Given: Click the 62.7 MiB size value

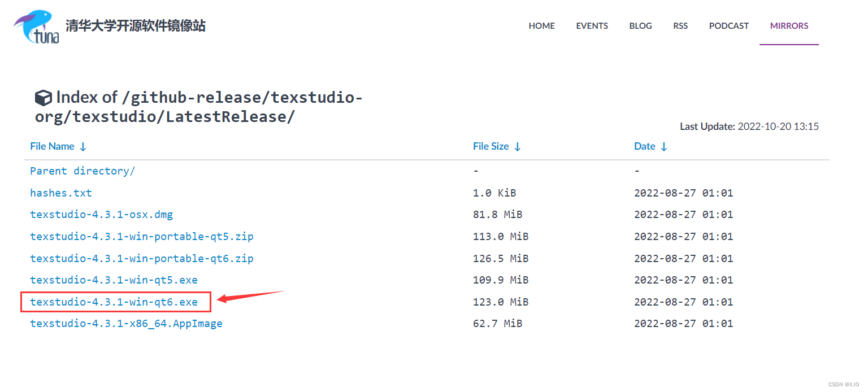Looking at the screenshot, I should coord(497,324).
